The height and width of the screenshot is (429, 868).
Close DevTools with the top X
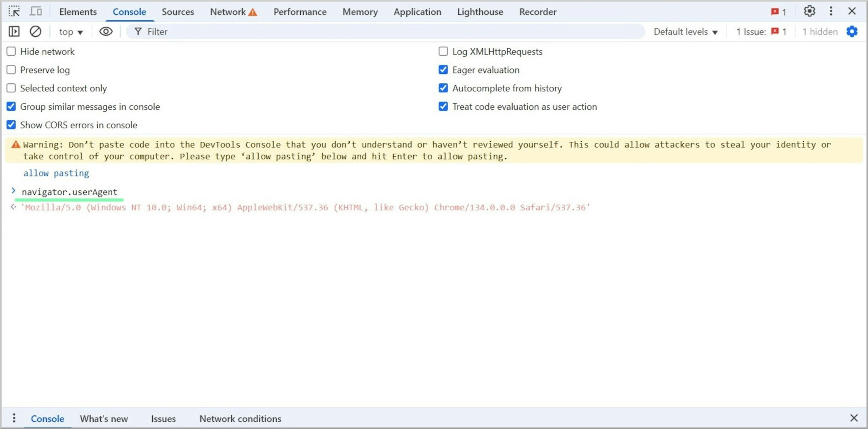tap(852, 12)
